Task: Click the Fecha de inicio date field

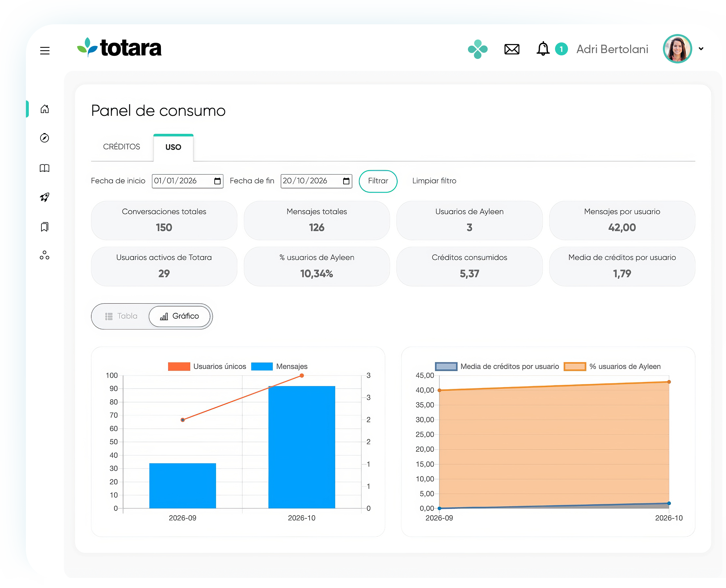Action: point(187,181)
